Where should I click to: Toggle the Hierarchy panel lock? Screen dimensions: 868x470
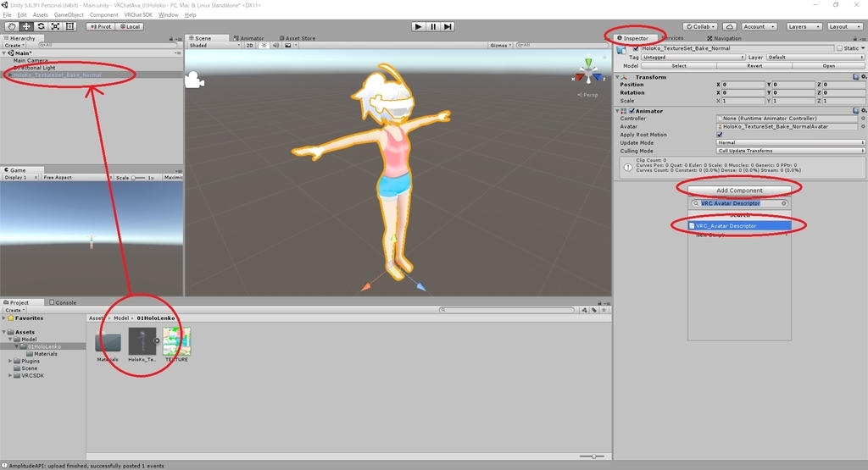171,39
